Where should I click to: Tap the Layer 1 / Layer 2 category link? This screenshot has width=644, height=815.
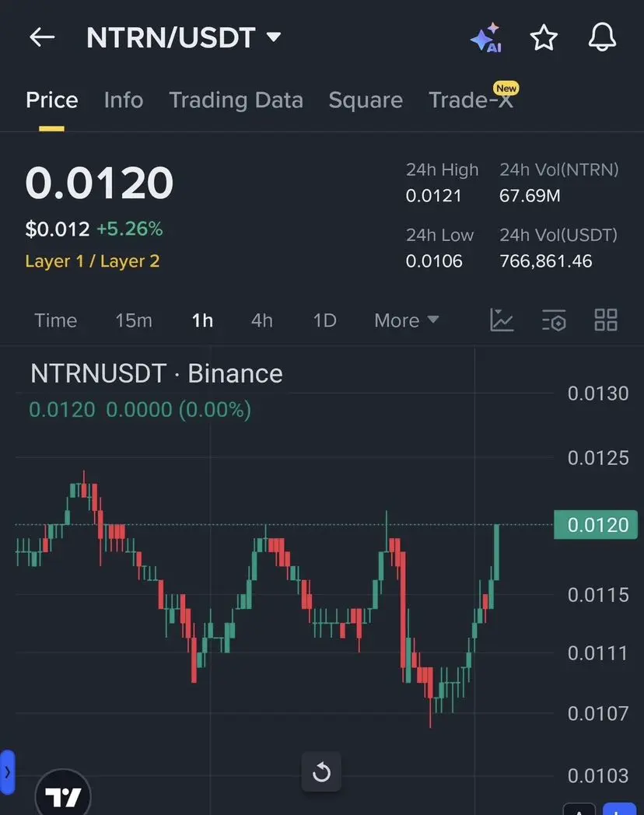click(93, 261)
